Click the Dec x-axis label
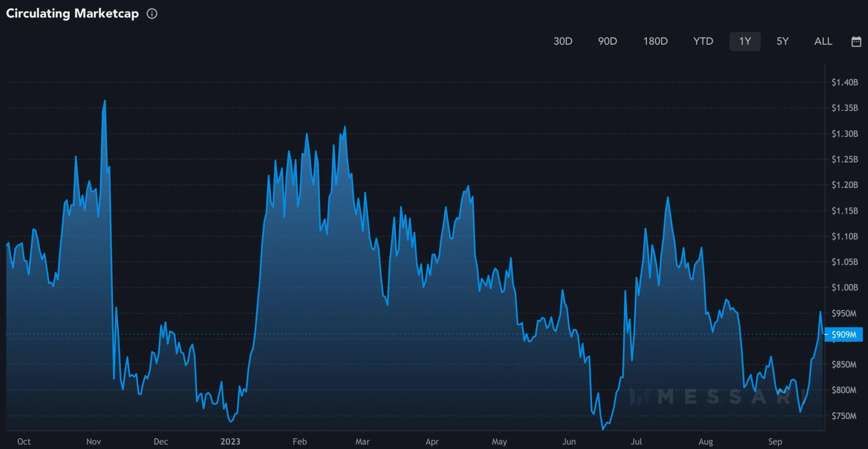This screenshot has height=449, width=868. click(161, 442)
